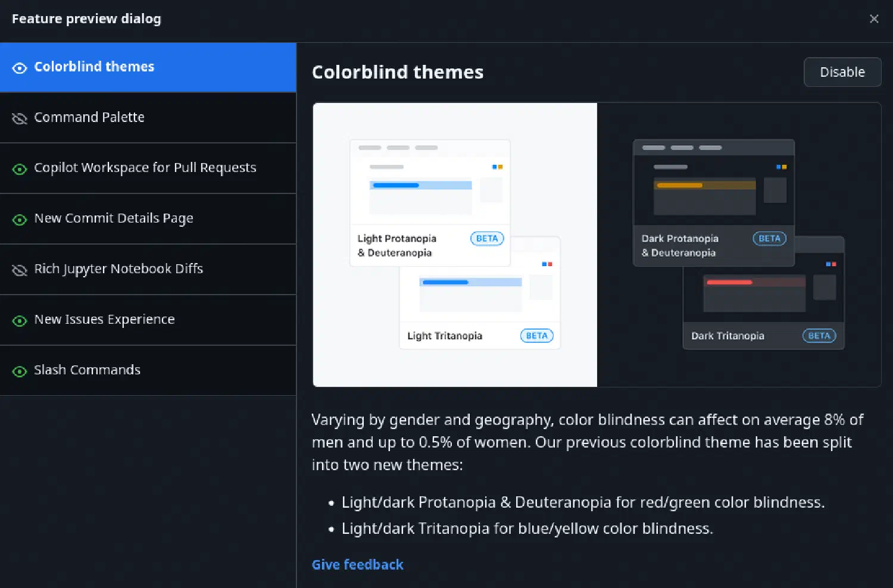Click the Light Tritanopia BETA badge

pyautogui.click(x=536, y=336)
